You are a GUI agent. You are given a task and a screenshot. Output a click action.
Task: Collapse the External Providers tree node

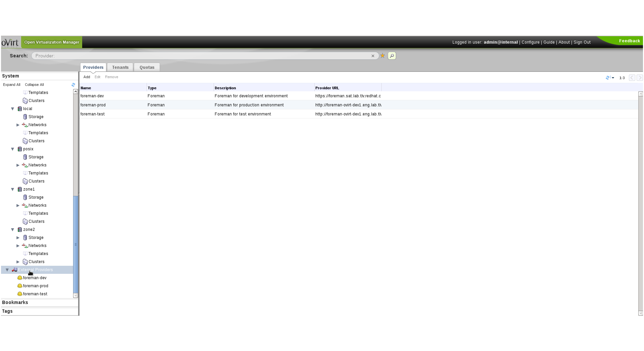point(7,270)
